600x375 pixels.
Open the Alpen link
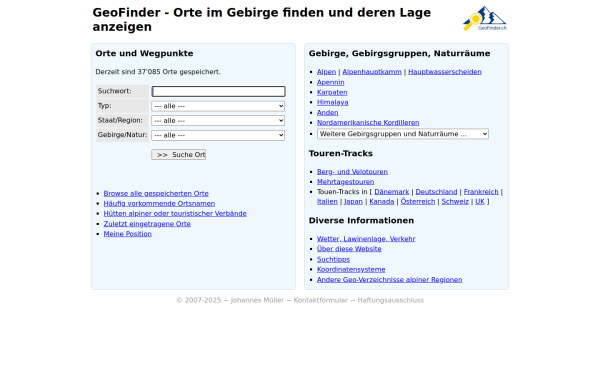coord(326,72)
